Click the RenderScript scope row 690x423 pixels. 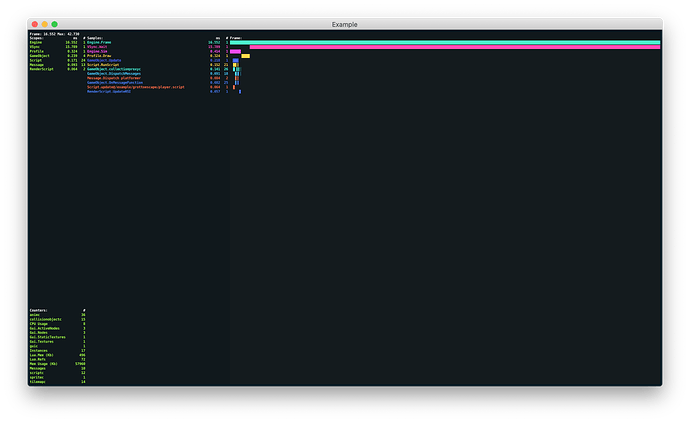[42, 69]
